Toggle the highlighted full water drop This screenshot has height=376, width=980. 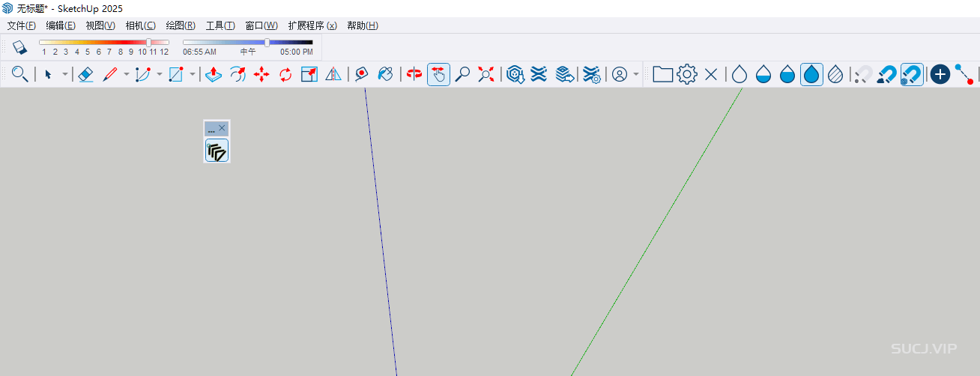click(x=811, y=74)
